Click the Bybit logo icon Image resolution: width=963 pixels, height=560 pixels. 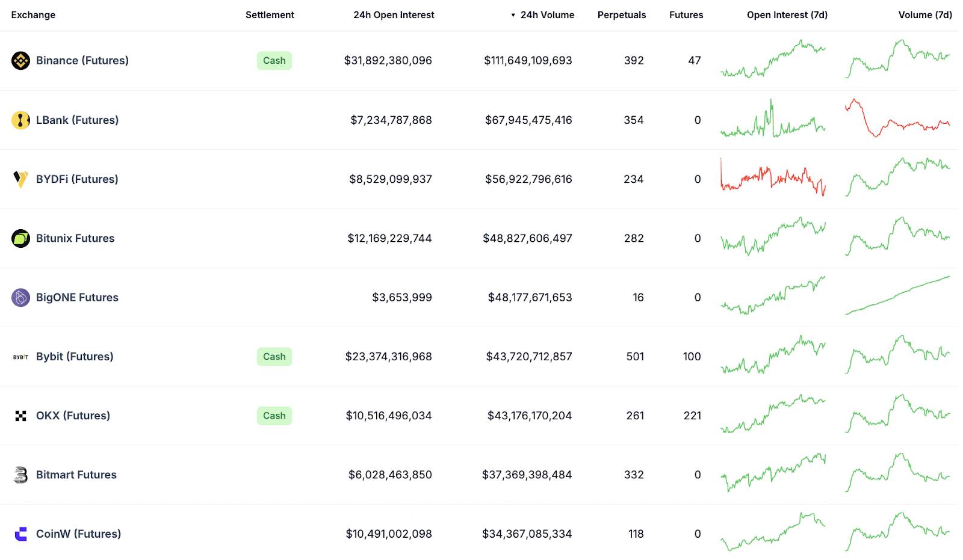point(20,357)
